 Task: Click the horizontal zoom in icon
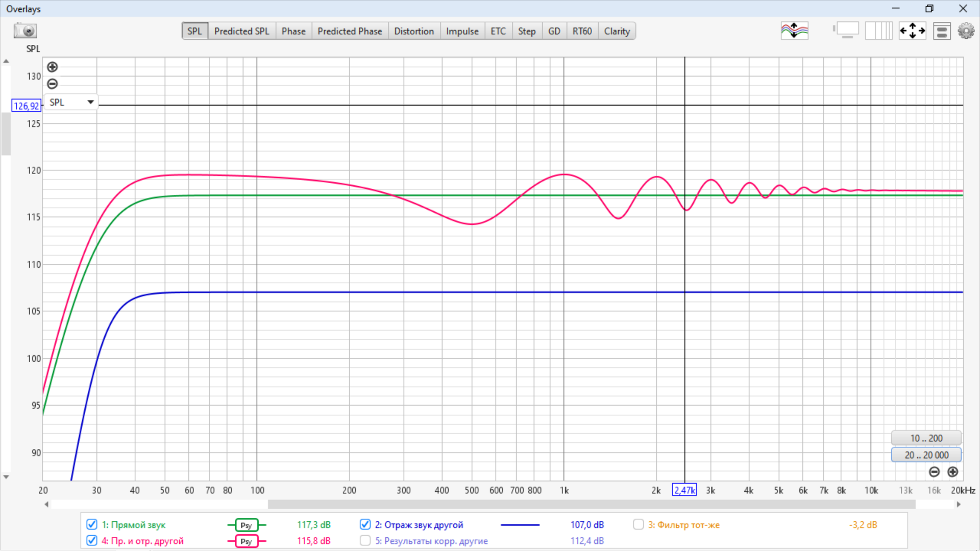pos(952,472)
